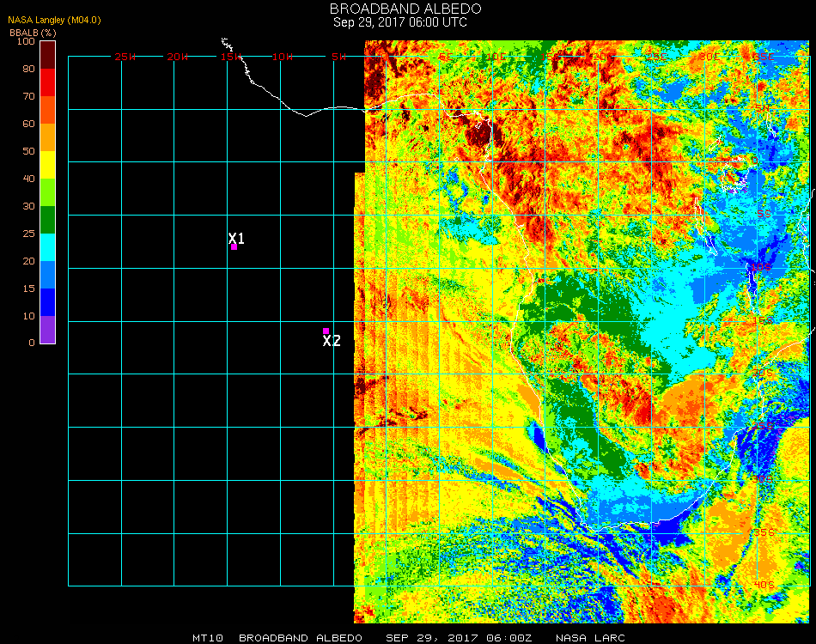Screen dimensions: 816x644
Task: Click the X1 text label
Action: tap(236, 238)
